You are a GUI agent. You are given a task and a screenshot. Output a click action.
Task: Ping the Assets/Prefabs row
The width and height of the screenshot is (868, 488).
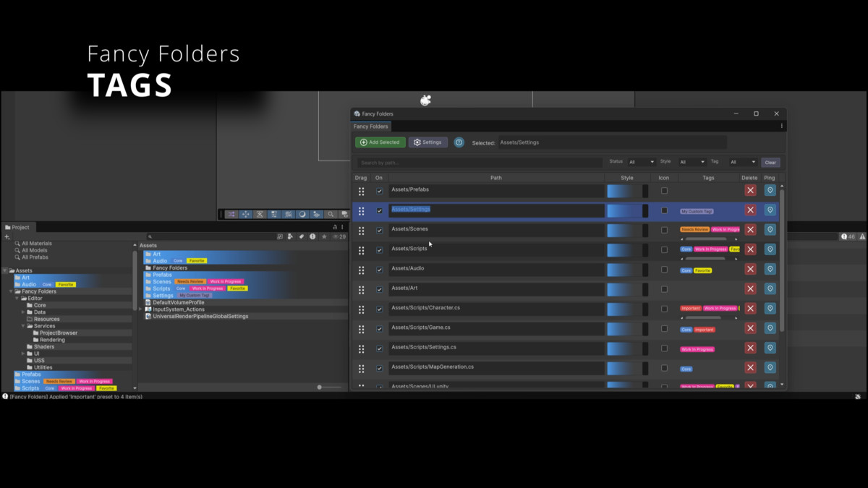(770, 190)
